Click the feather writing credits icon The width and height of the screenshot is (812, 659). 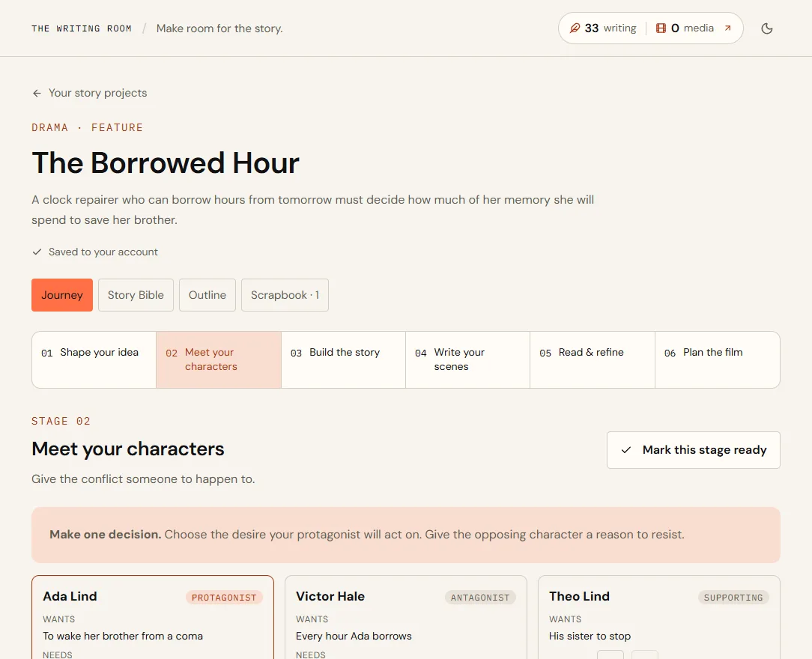click(575, 28)
